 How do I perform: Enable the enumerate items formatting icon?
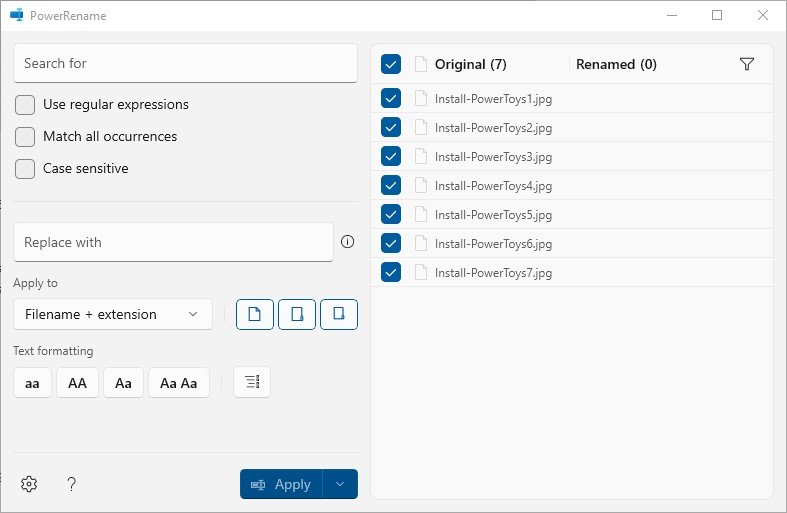(x=252, y=382)
